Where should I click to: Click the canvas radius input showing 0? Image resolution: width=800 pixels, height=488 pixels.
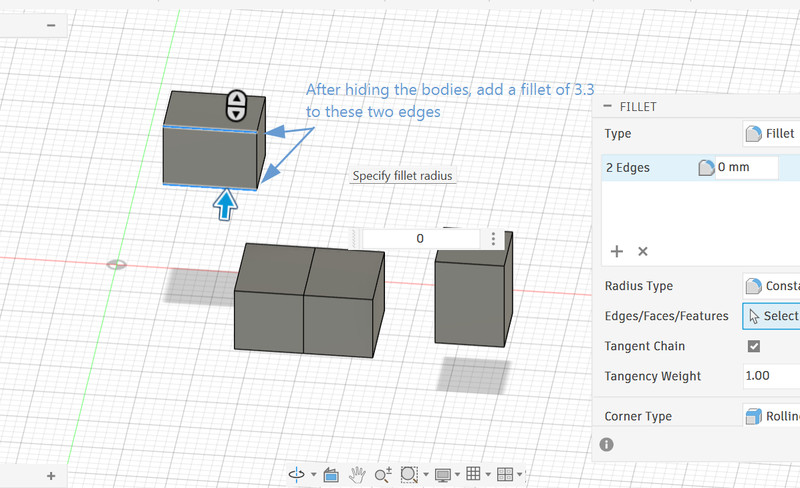pyautogui.click(x=420, y=238)
